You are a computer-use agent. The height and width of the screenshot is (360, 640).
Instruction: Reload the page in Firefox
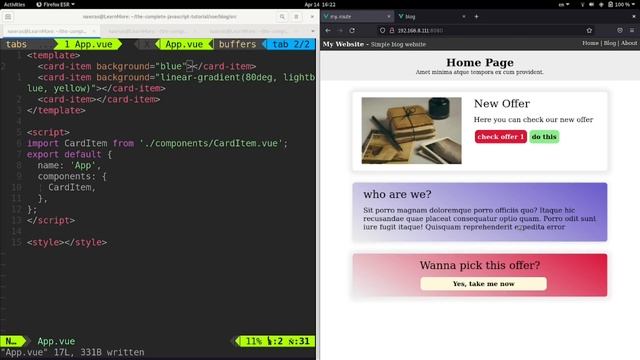click(352, 31)
